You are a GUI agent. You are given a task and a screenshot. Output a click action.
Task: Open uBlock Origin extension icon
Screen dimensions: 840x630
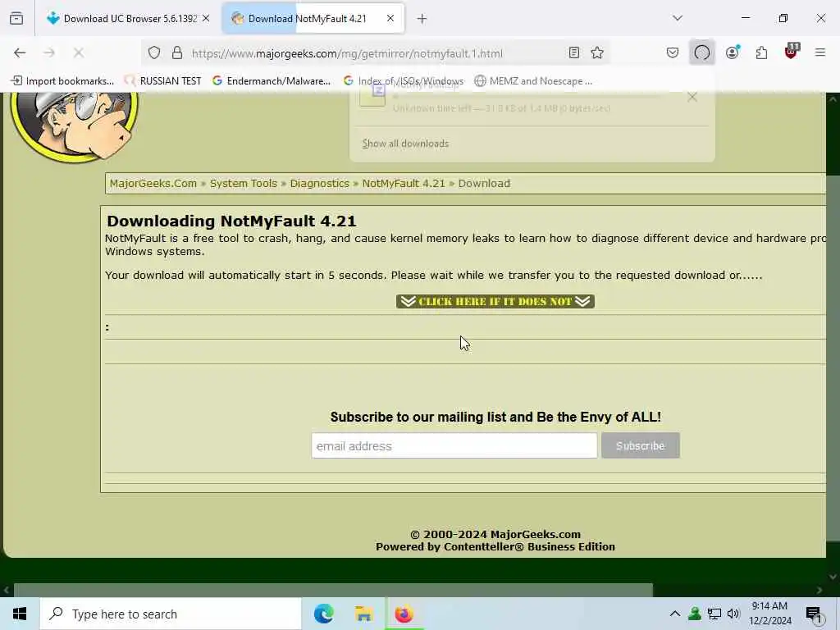(x=792, y=52)
